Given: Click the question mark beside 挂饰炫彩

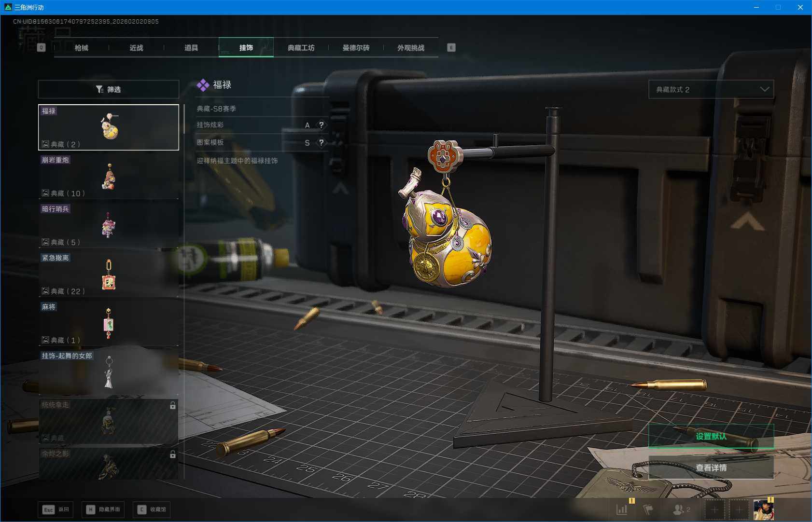Looking at the screenshot, I should tap(322, 125).
